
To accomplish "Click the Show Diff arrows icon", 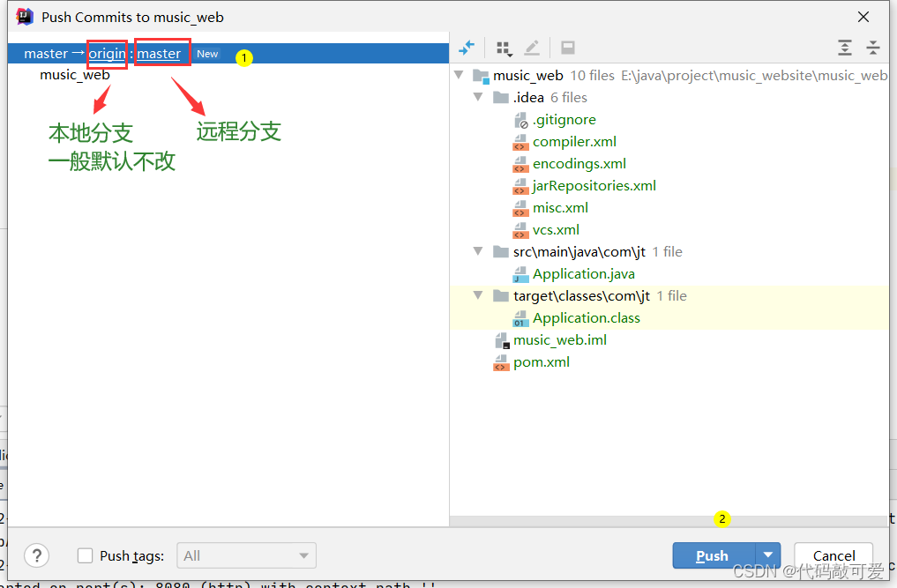I will click(x=467, y=48).
